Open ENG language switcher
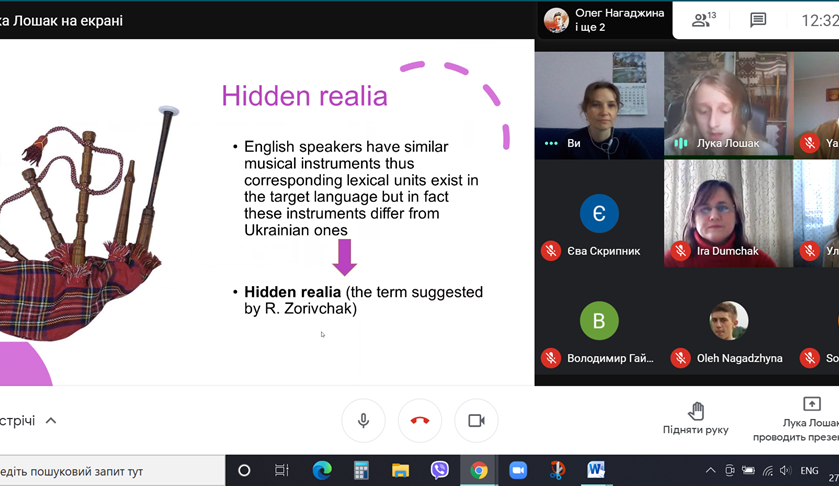 (809, 471)
